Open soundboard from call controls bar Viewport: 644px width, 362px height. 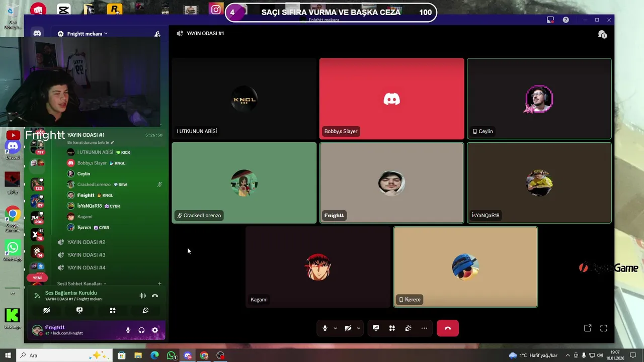(408, 328)
